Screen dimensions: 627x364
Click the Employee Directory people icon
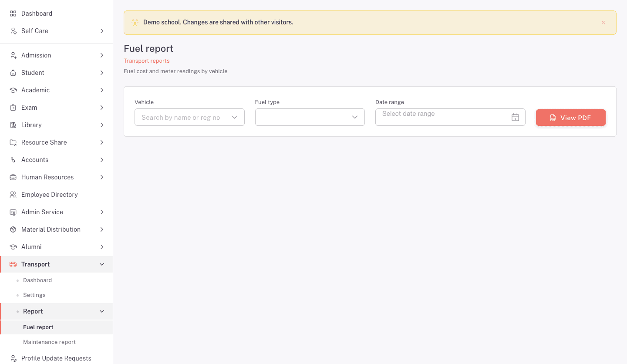pyautogui.click(x=13, y=195)
